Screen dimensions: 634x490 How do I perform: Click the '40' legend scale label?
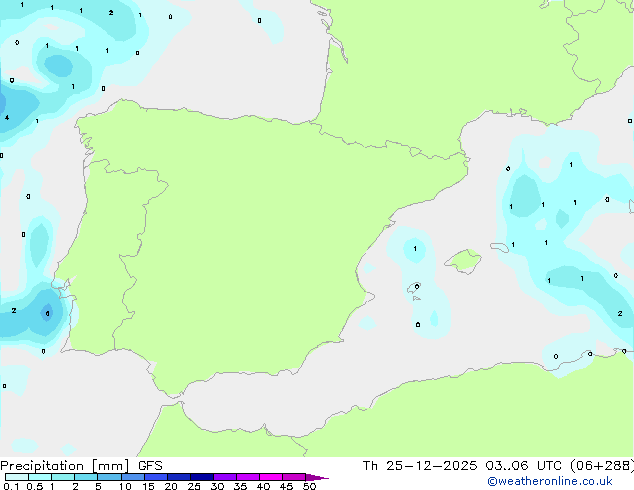(x=263, y=486)
